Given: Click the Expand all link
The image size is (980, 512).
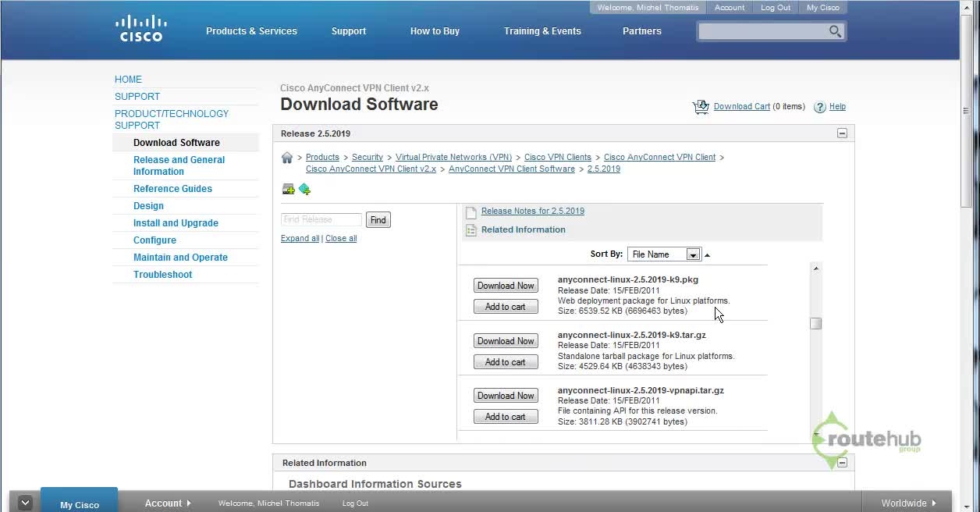Looking at the screenshot, I should point(300,239).
